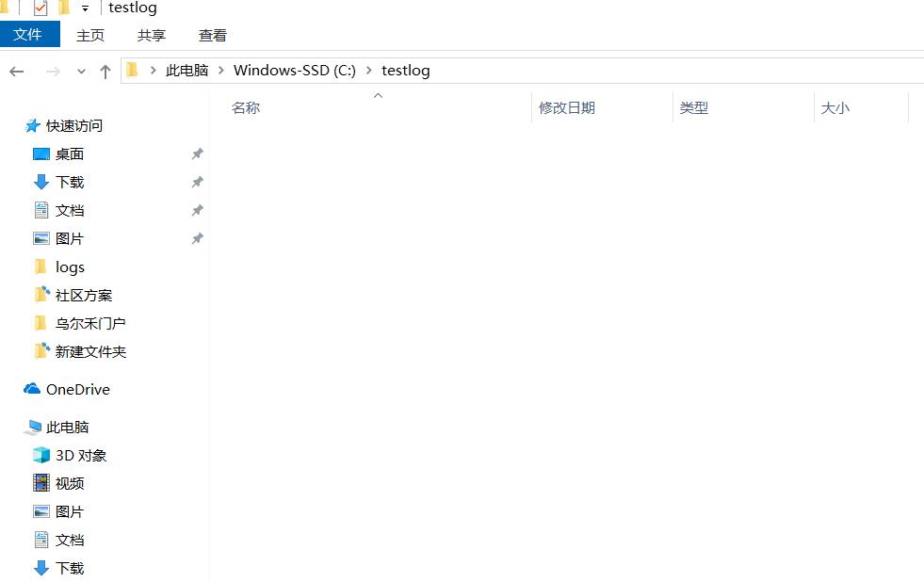
Task: Open the quick access toolbar customize dropdown
Action: pos(85,8)
